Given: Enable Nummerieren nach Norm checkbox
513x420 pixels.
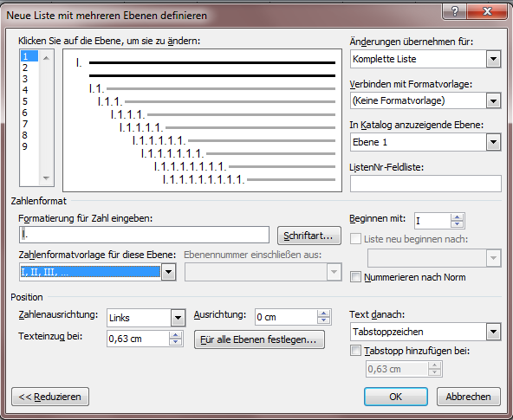Looking at the screenshot, I should click(355, 277).
